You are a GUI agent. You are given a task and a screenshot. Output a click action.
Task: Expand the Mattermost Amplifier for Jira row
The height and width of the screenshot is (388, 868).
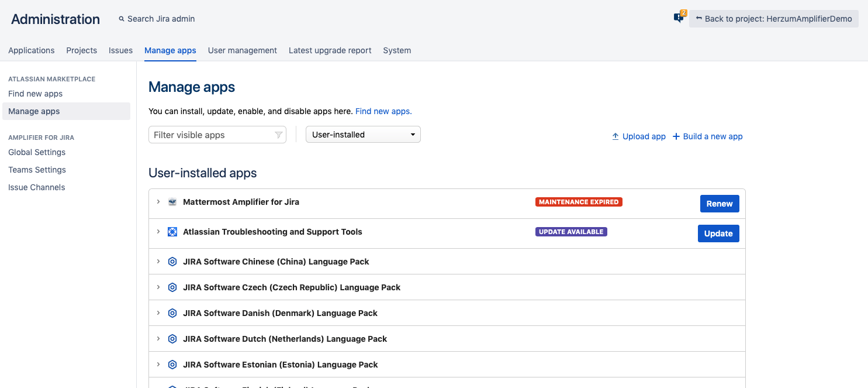tap(158, 202)
